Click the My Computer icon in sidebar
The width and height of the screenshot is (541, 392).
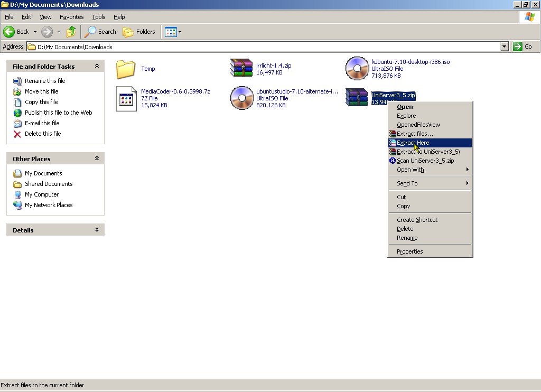(17, 194)
